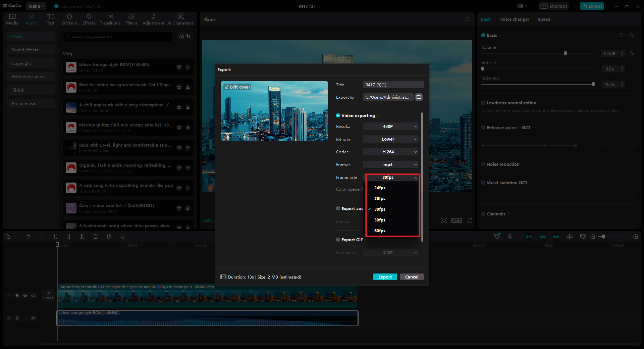Select the Delete icon in the timeline toolbar

point(96,237)
